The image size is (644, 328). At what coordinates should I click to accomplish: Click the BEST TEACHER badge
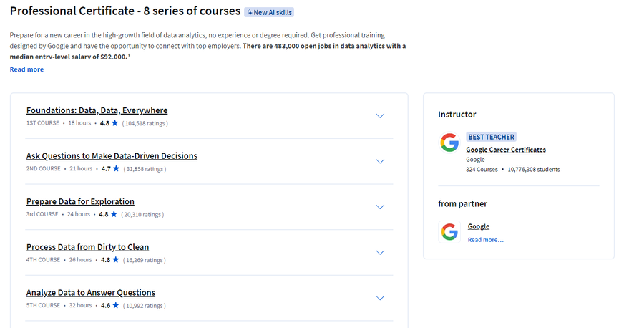tap(491, 137)
